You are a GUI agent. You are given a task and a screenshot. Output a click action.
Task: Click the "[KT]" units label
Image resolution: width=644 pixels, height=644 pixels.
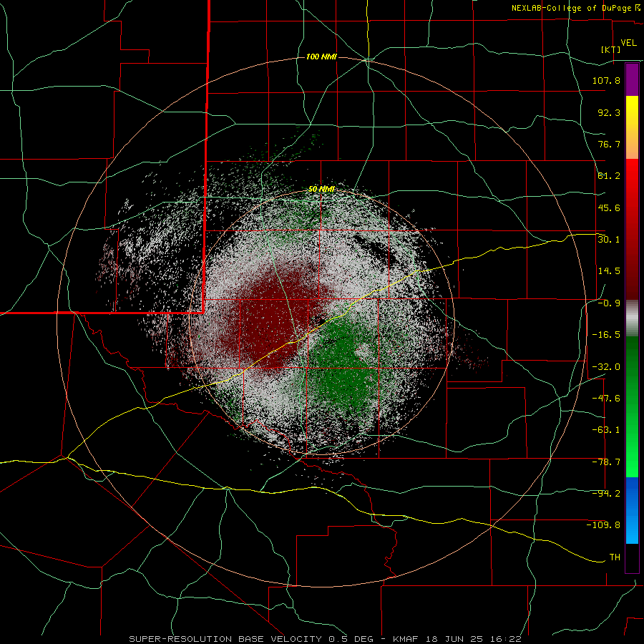[x=611, y=49]
